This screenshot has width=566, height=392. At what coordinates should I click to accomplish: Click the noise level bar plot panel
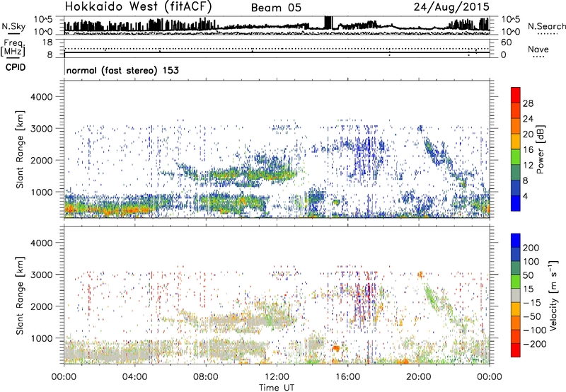[x=277, y=25]
